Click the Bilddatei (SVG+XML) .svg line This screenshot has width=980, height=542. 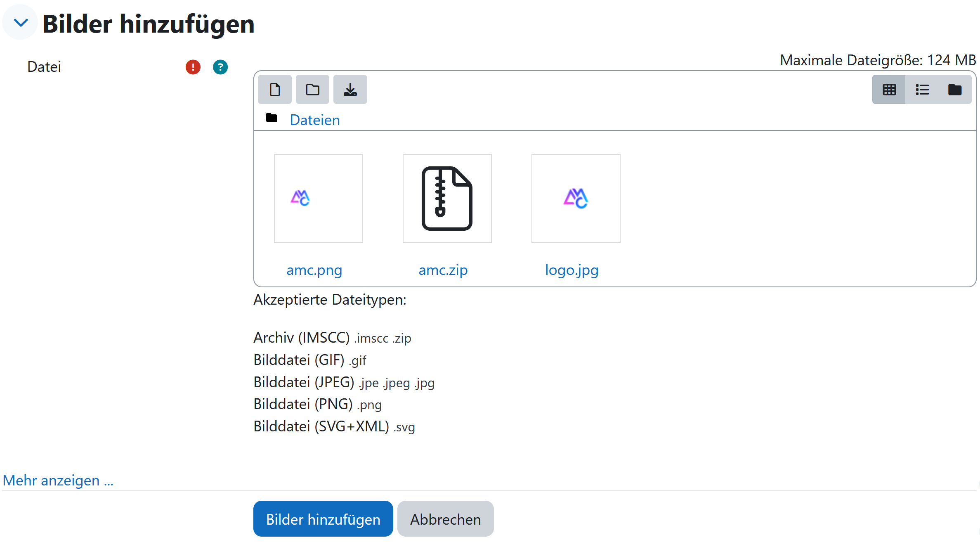pyautogui.click(x=334, y=426)
